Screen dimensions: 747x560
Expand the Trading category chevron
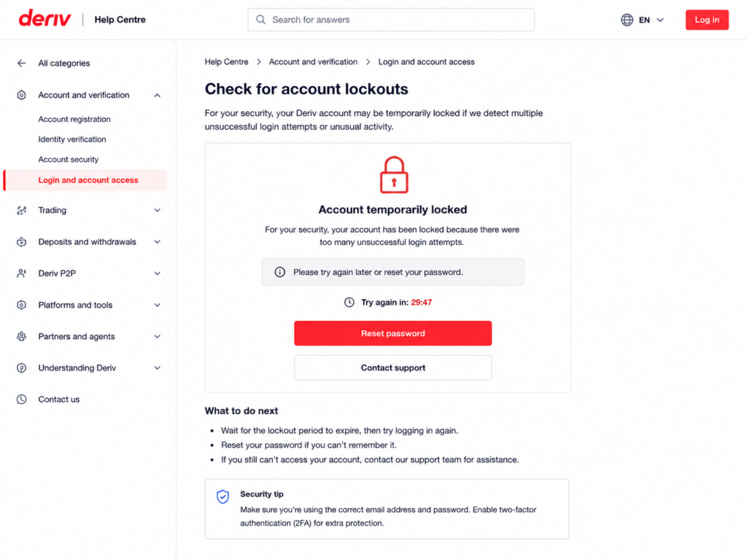pyautogui.click(x=158, y=211)
